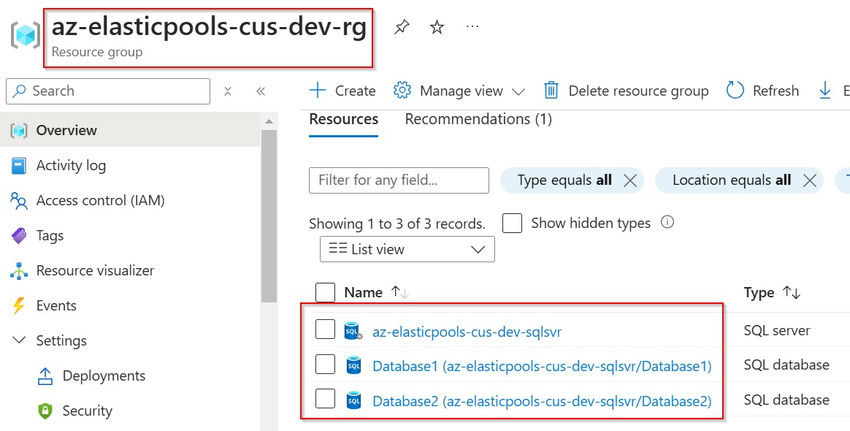This screenshot has width=850, height=431.
Task: Click the Access control people icon
Action: (x=18, y=201)
